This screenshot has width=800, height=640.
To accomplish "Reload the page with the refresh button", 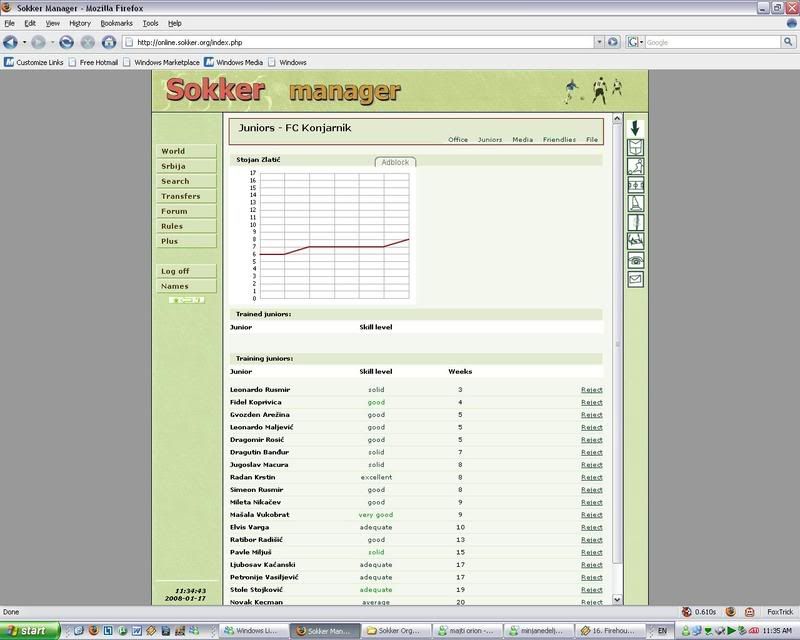I will pos(66,42).
